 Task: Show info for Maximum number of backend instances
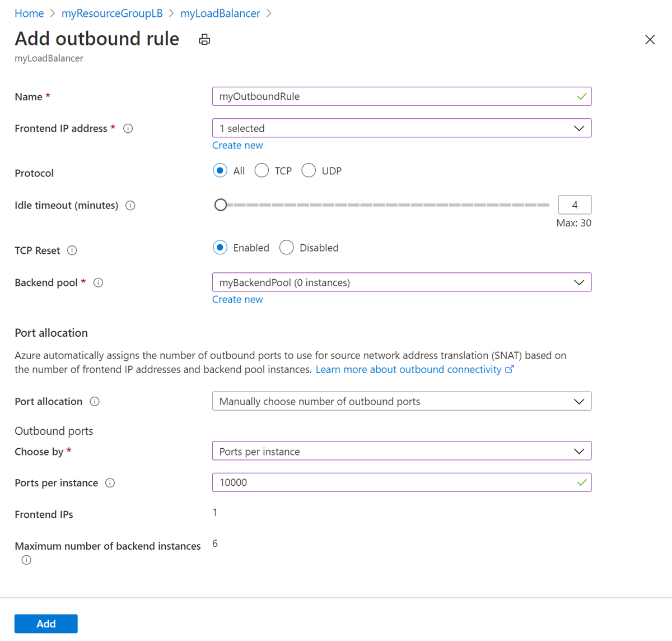pyautogui.click(x=26, y=560)
